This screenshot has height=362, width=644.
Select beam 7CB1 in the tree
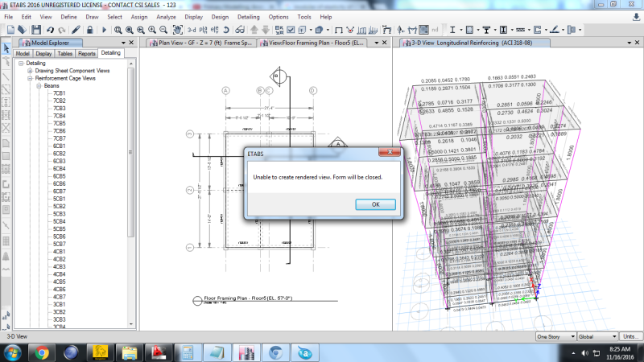pos(59,93)
